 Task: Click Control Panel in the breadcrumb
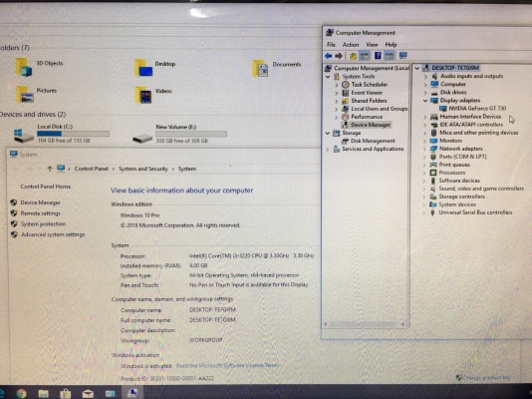click(x=92, y=169)
